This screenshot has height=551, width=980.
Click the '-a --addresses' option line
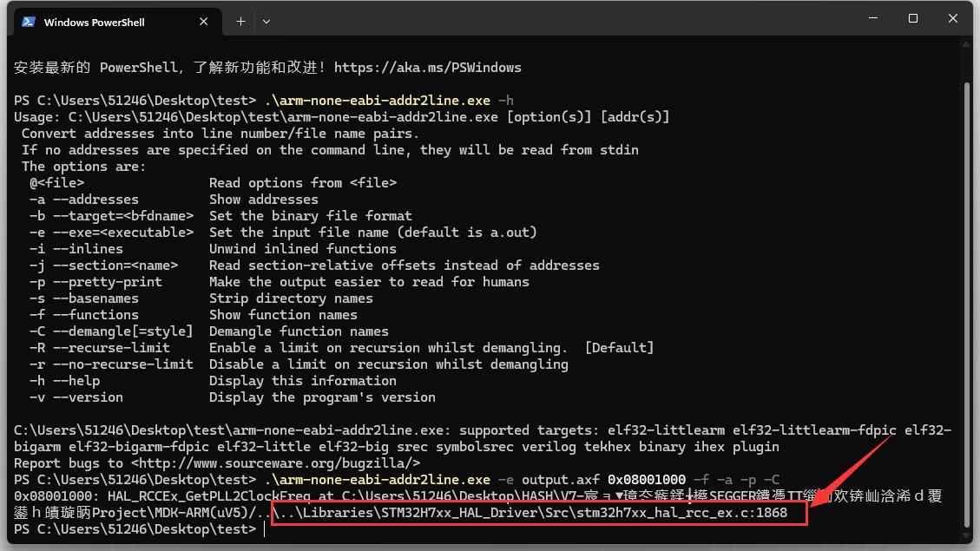(174, 200)
